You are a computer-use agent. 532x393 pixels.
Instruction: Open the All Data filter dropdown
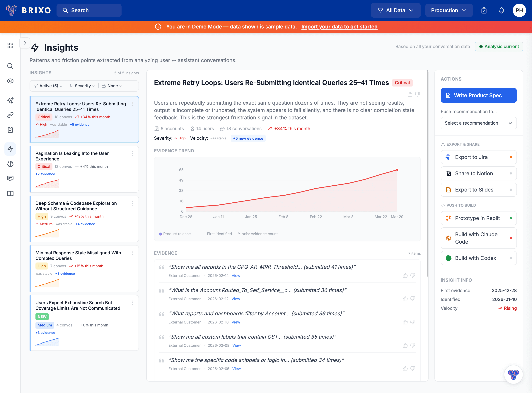pos(395,10)
